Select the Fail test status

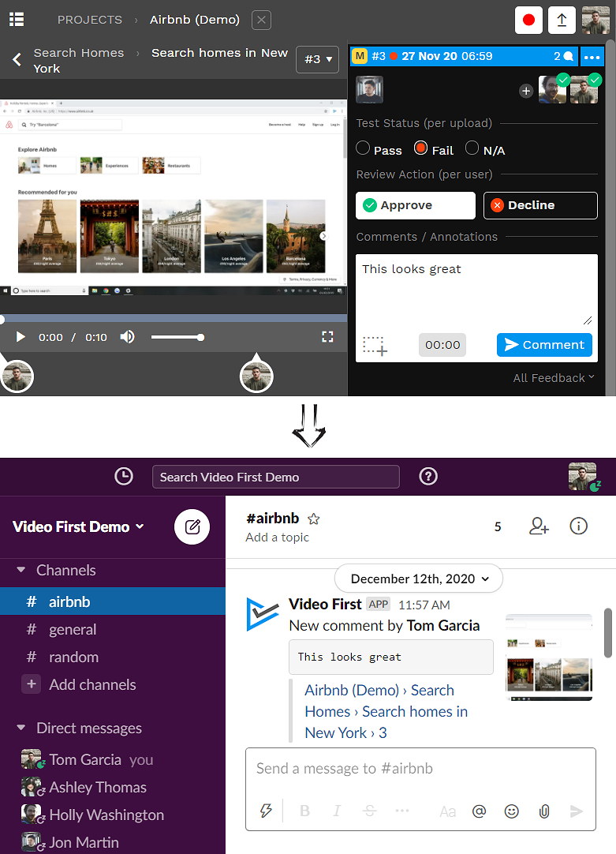421,149
